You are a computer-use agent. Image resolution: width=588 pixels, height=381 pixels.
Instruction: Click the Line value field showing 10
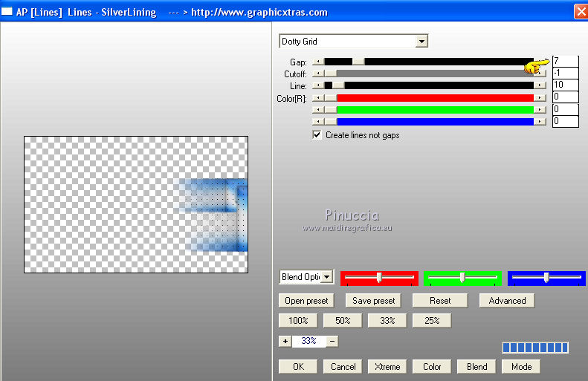(x=566, y=85)
